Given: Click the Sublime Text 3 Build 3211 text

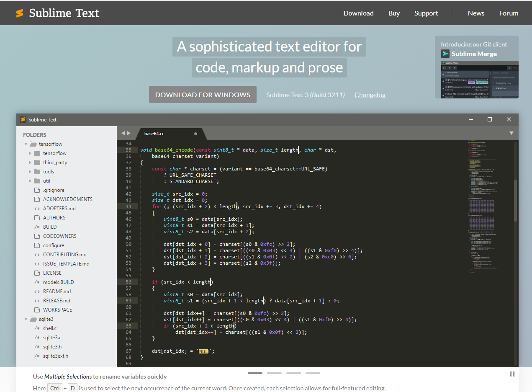Looking at the screenshot, I should tap(306, 95).
